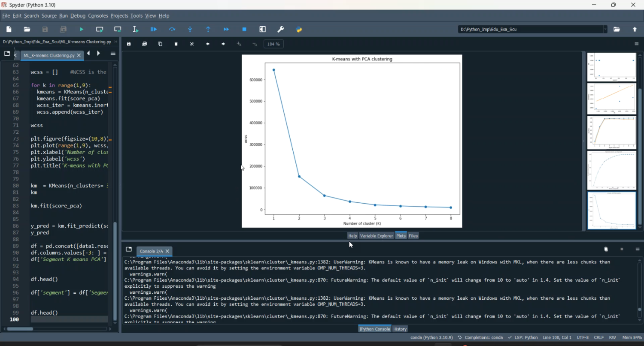
Task: Switch to the History tab
Action: pyautogui.click(x=400, y=329)
